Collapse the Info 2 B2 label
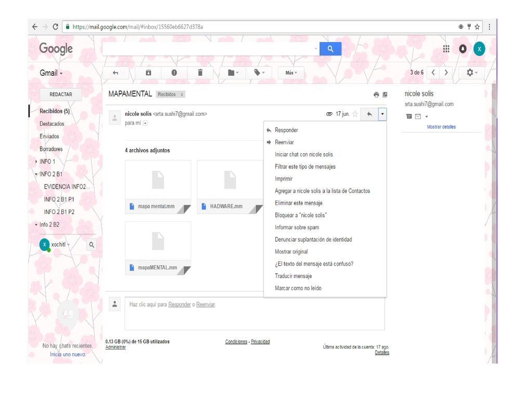Screen dimensions: 532x399 36,224
